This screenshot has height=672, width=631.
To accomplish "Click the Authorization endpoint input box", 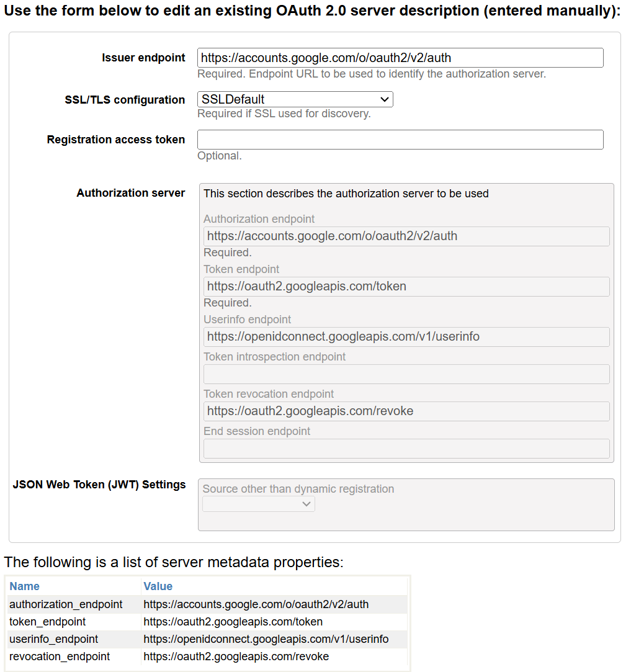I will (x=406, y=236).
